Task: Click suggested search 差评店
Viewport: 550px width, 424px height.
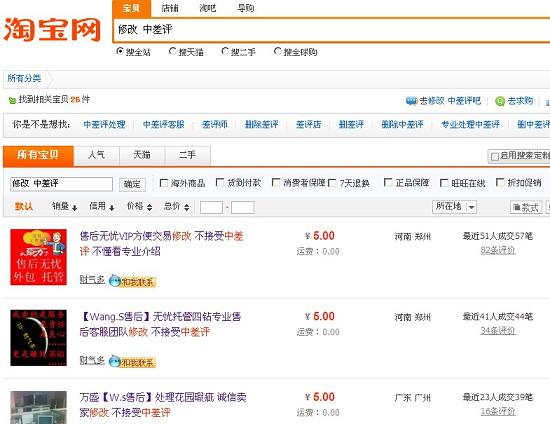Action: coord(308,124)
